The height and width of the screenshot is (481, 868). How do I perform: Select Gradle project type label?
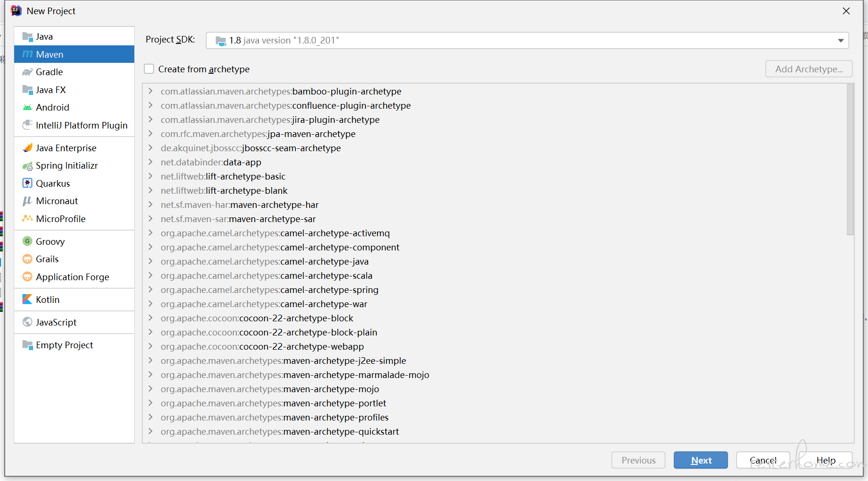49,72
